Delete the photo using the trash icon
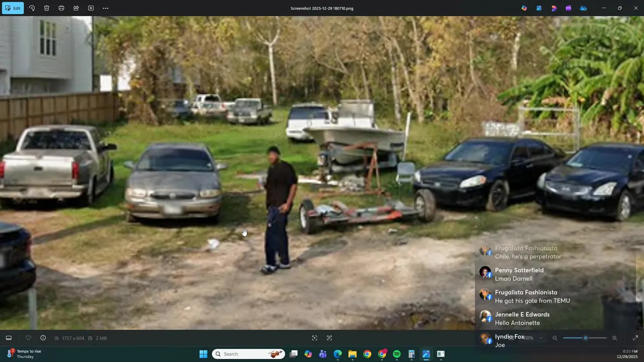This screenshot has width=644, height=362. click(x=46, y=8)
